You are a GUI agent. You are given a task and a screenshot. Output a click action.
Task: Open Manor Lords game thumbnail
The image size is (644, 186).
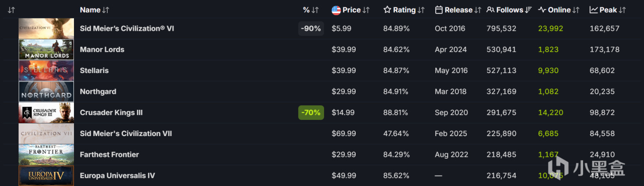(x=46, y=49)
